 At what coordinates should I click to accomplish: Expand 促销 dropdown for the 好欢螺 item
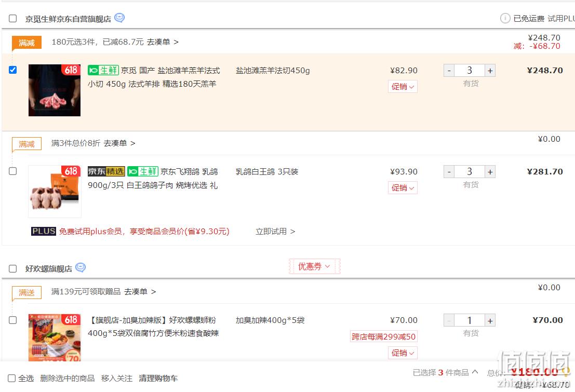point(403,353)
